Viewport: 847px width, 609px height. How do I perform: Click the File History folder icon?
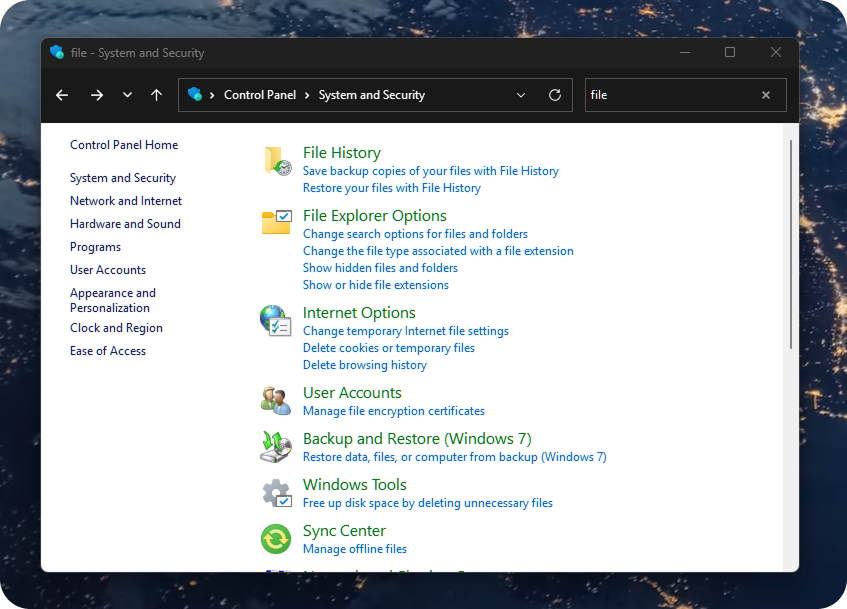pos(277,161)
